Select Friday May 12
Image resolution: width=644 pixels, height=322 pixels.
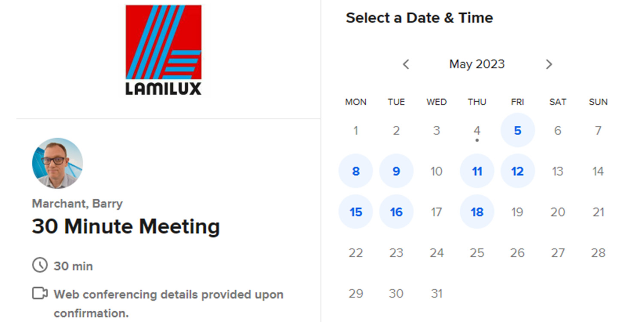(x=517, y=171)
